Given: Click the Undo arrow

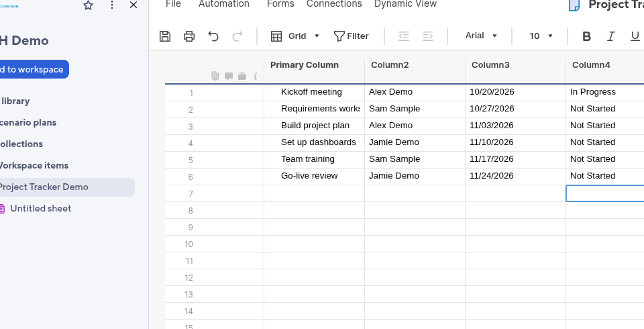Looking at the screenshot, I should tap(213, 36).
